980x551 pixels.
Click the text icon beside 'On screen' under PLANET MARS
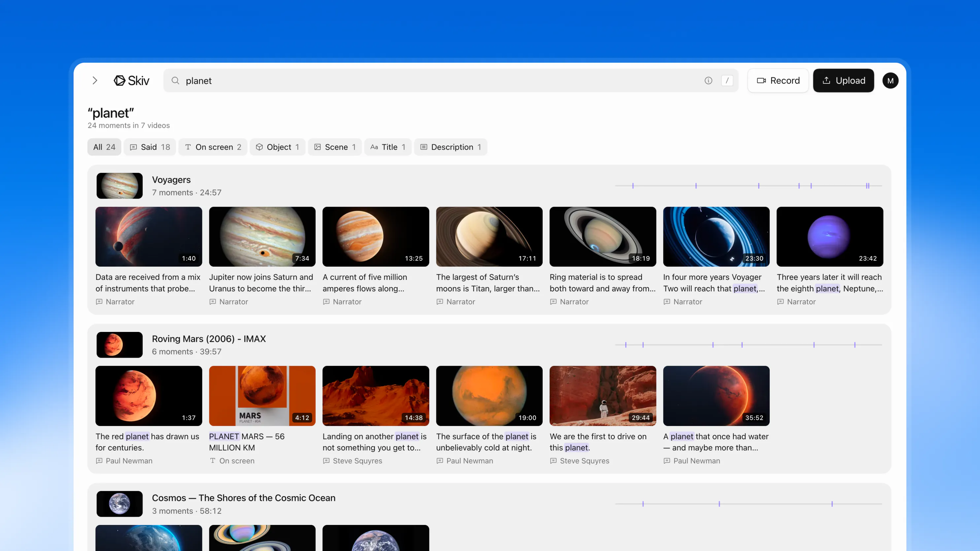point(213,461)
